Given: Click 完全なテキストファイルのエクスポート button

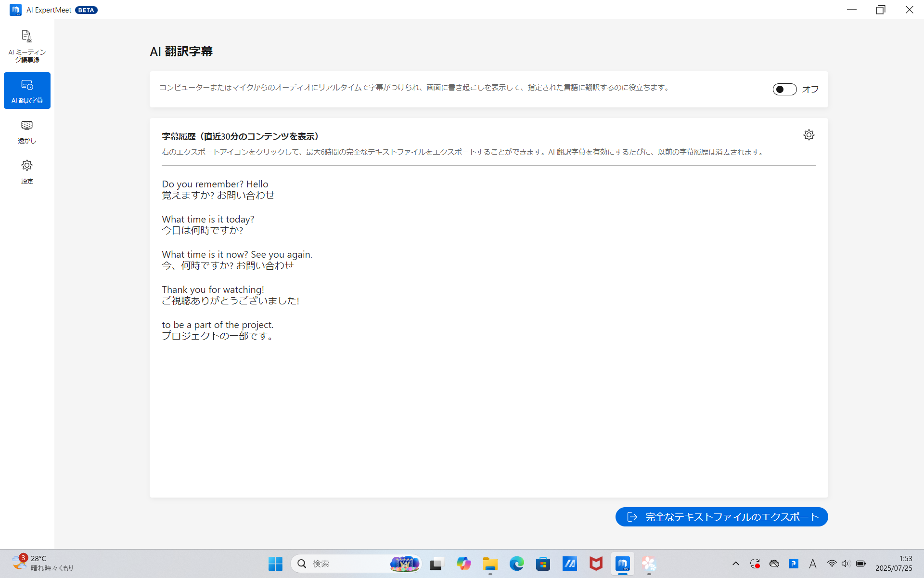Looking at the screenshot, I should [721, 517].
